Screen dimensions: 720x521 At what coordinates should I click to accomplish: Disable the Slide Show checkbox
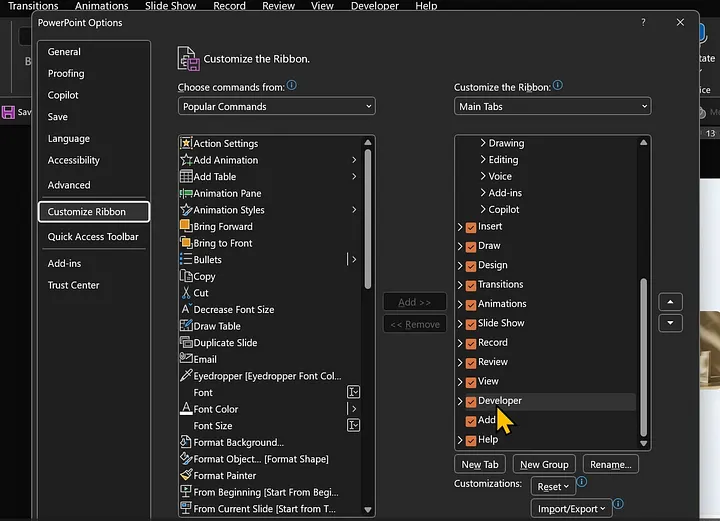coord(471,324)
